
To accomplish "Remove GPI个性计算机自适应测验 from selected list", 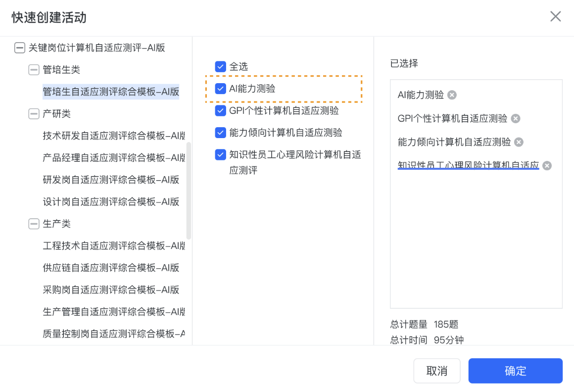I will click(x=516, y=119).
